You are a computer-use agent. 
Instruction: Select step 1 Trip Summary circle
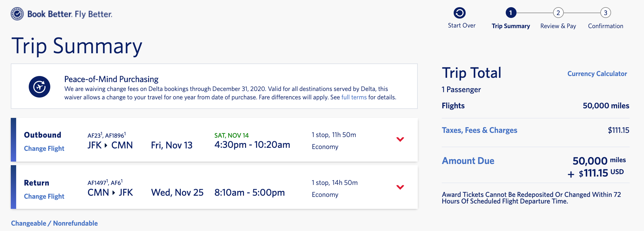click(511, 13)
